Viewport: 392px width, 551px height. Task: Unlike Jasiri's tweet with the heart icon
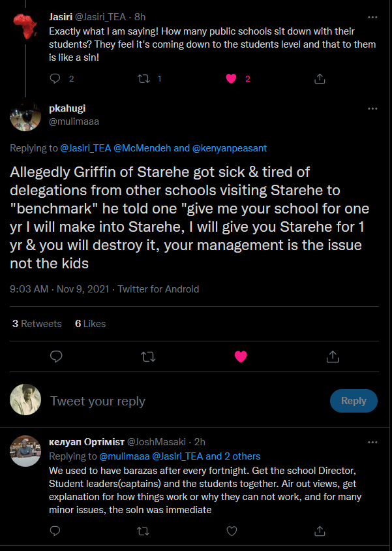point(230,78)
